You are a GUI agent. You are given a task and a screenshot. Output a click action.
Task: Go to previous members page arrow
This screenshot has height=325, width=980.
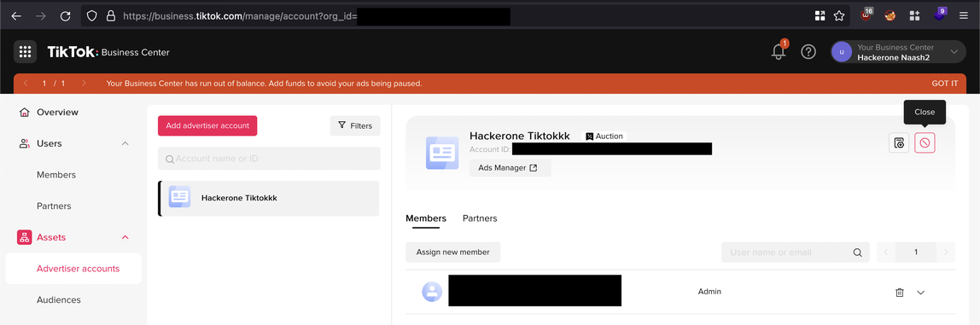coord(886,252)
